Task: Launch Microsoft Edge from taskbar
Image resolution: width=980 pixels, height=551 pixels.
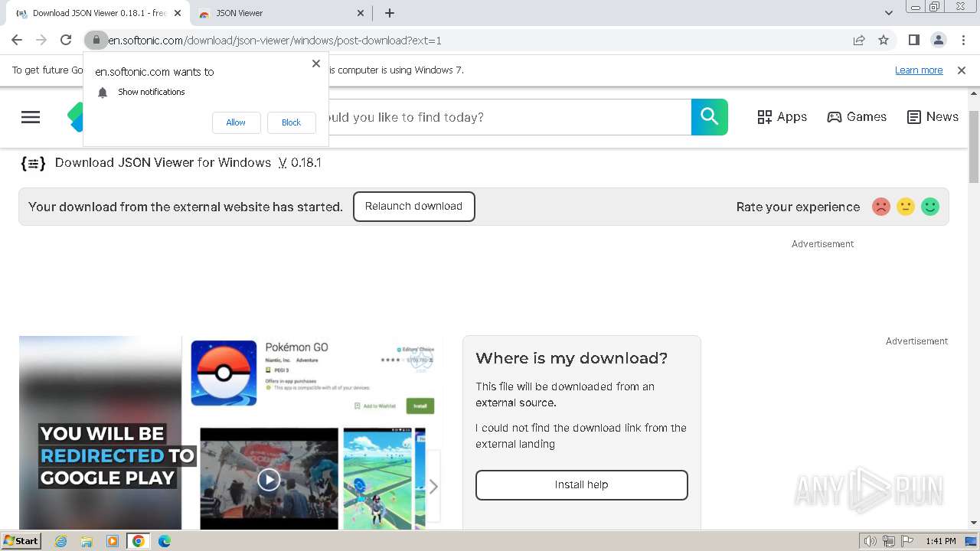Action: (x=165, y=541)
